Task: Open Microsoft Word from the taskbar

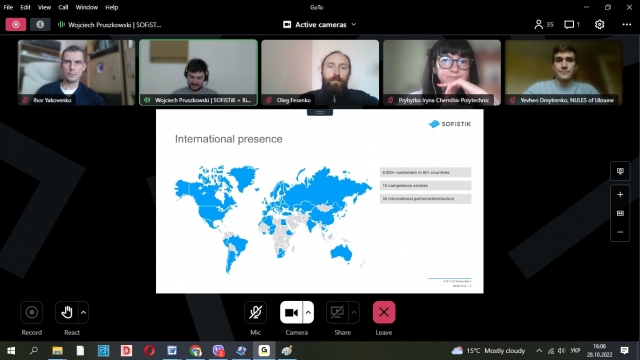Action: coord(172,351)
